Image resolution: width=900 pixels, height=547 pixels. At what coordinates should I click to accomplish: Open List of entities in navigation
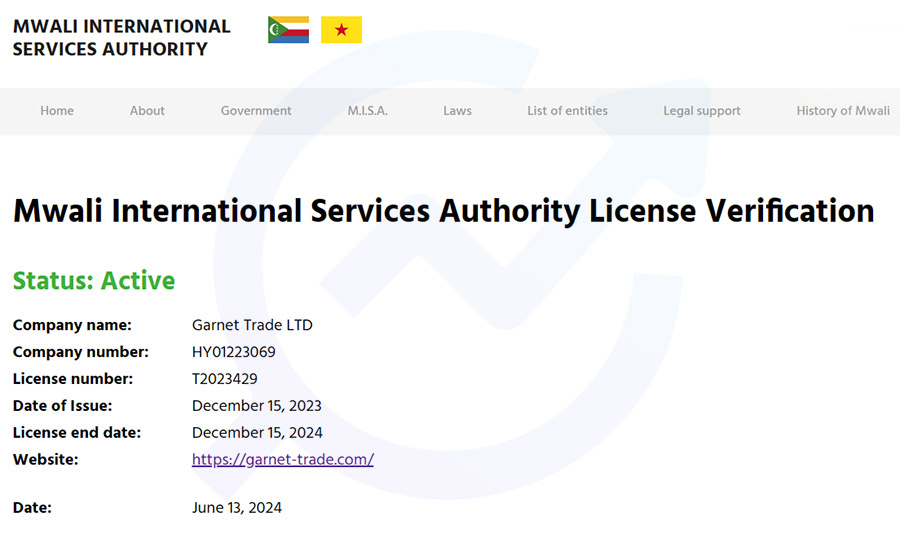(x=567, y=111)
